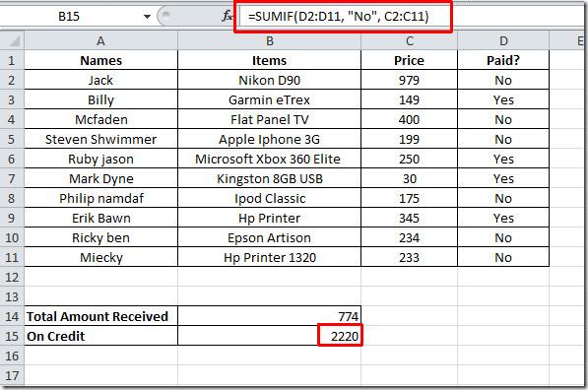
Task: Select the Steven Shwimmer name cell
Action: pyautogui.click(x=100, y=139)
